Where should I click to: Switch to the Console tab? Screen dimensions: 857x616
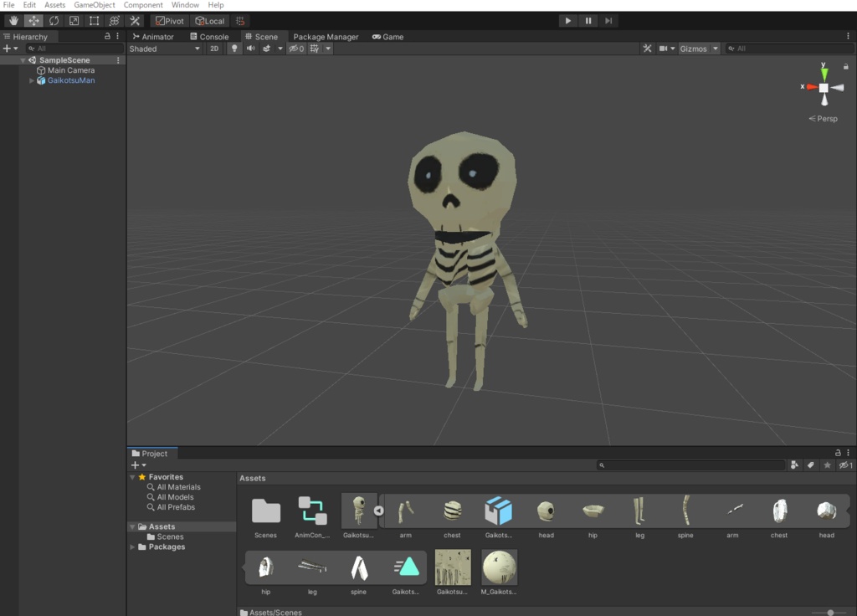pyautogui.click(x=209, y=37)
